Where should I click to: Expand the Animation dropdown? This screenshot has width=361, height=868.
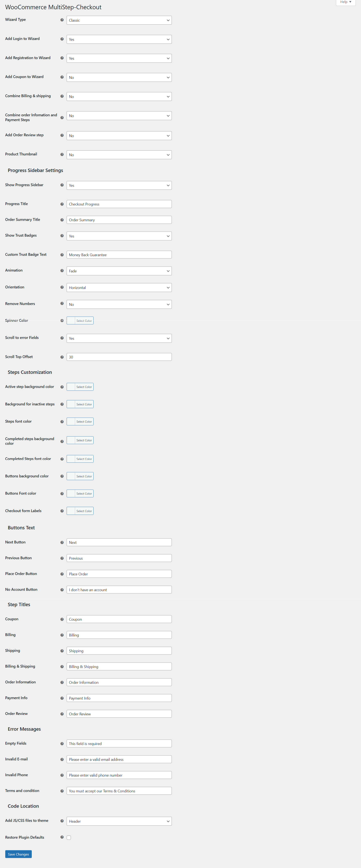[119, 271]
